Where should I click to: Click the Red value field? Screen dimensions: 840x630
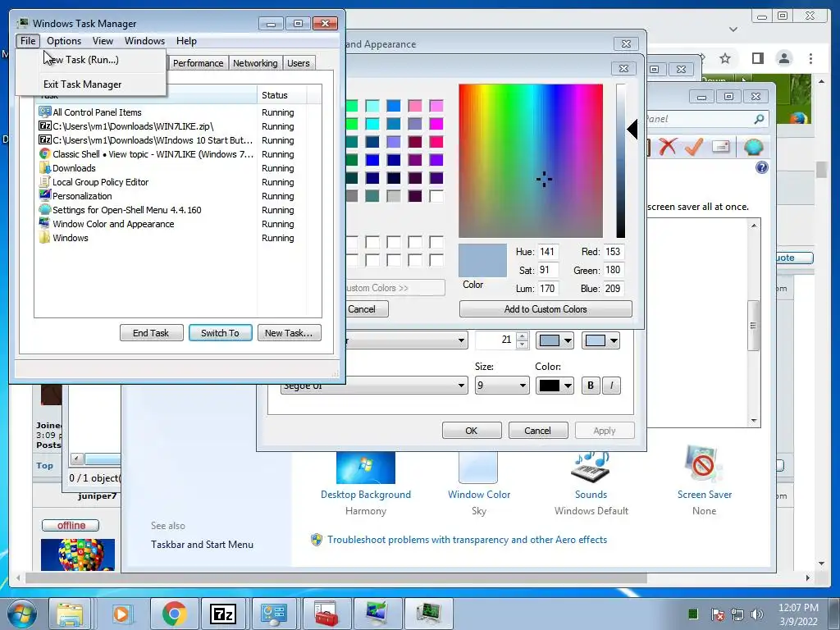pyautogui.click(x=613, y=252)
